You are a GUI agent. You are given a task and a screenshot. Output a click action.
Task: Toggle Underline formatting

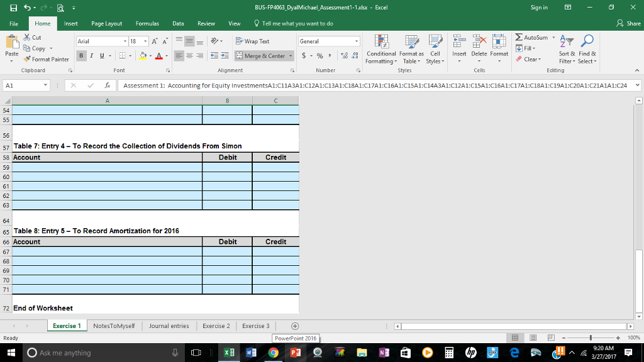coord(102,55)
